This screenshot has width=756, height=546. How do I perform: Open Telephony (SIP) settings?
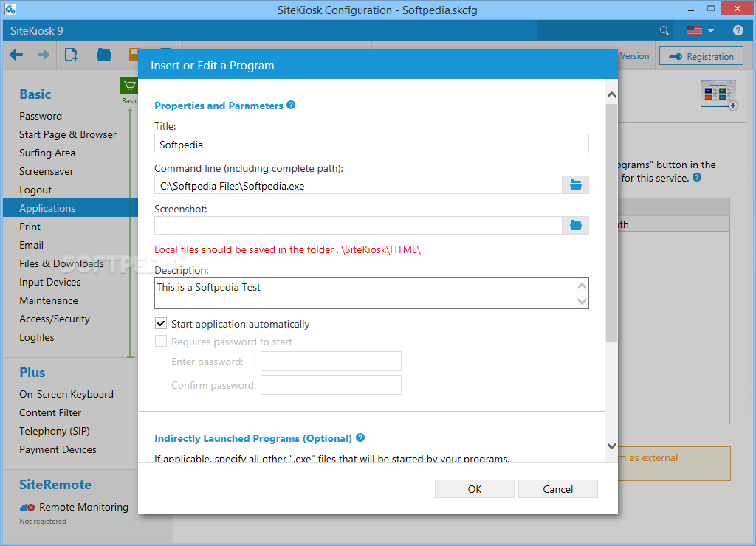coord(55,431)
